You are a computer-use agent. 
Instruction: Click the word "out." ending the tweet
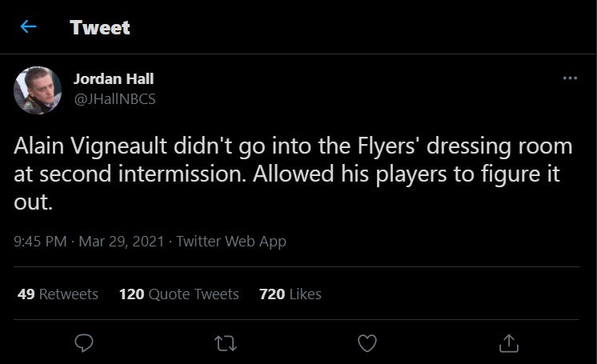click(33, 203)
